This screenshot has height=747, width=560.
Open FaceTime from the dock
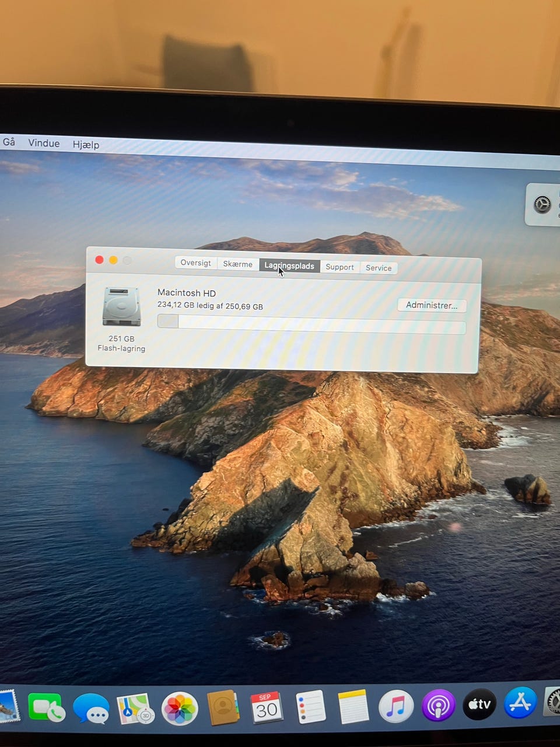pos(45,707)
